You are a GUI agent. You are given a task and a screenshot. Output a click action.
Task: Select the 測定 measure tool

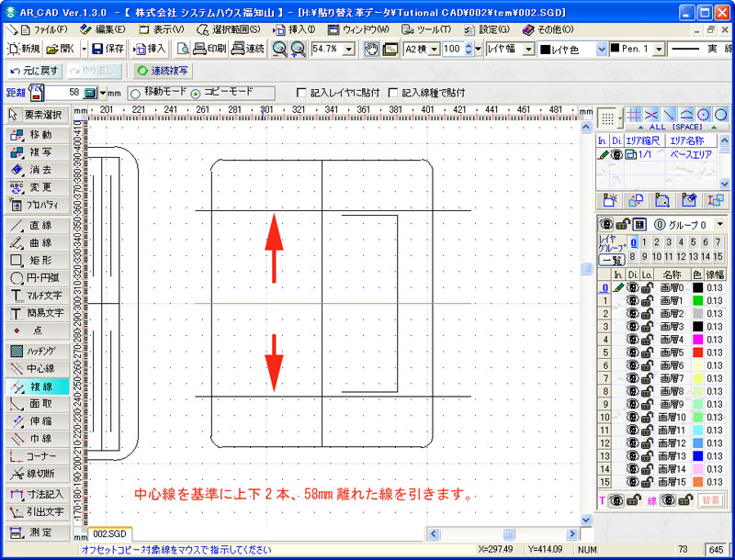[38, 532]
